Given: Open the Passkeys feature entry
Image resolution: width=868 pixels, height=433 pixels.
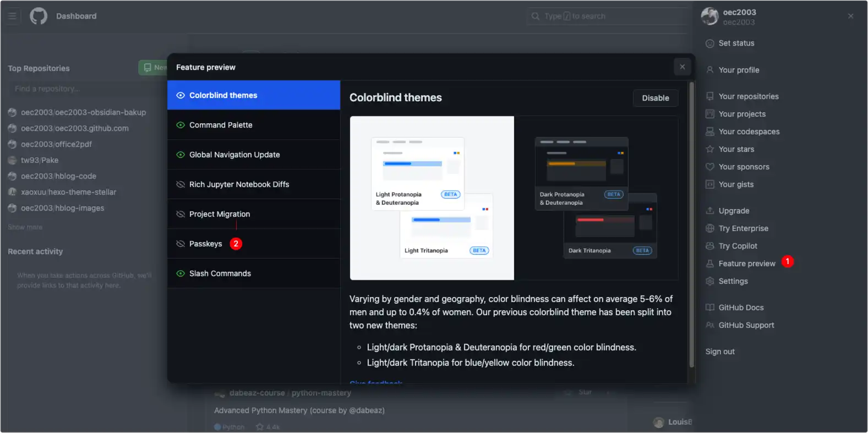Looking at the screenshot, I should [254, 244].
